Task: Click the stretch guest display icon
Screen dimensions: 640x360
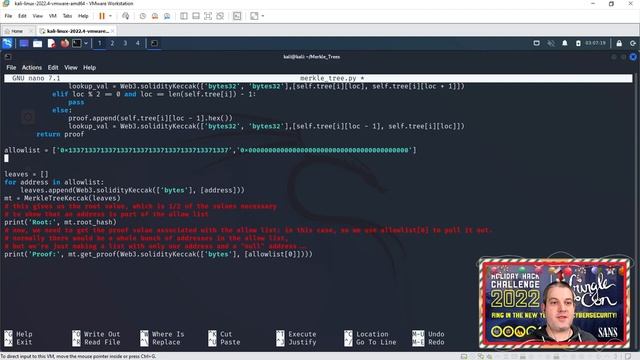Action: (x=254, y=16)
